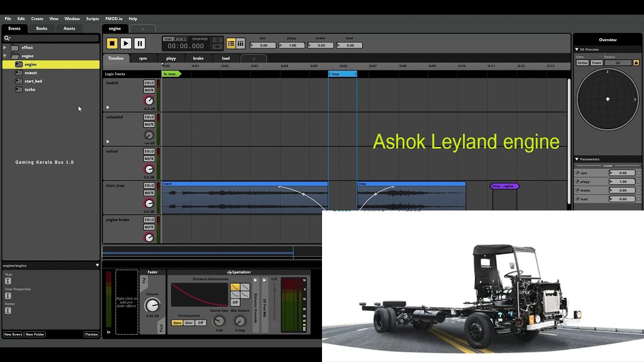The width and height of the screenshot is (644, 362).
Task: Toggle follow playback arrow icon
Action: coord(217,47)
